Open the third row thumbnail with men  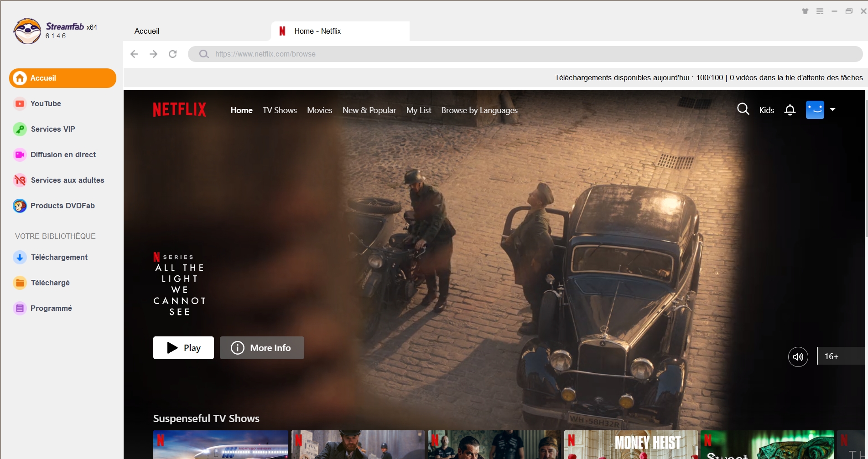[494, 445]
